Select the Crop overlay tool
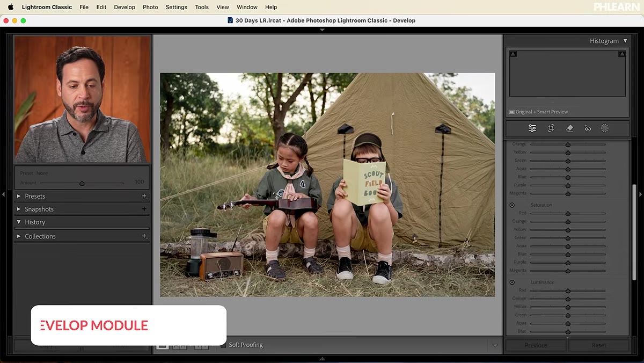Image resolution: width=644 pixels, height=363 pixels. (x=551, y=128)
